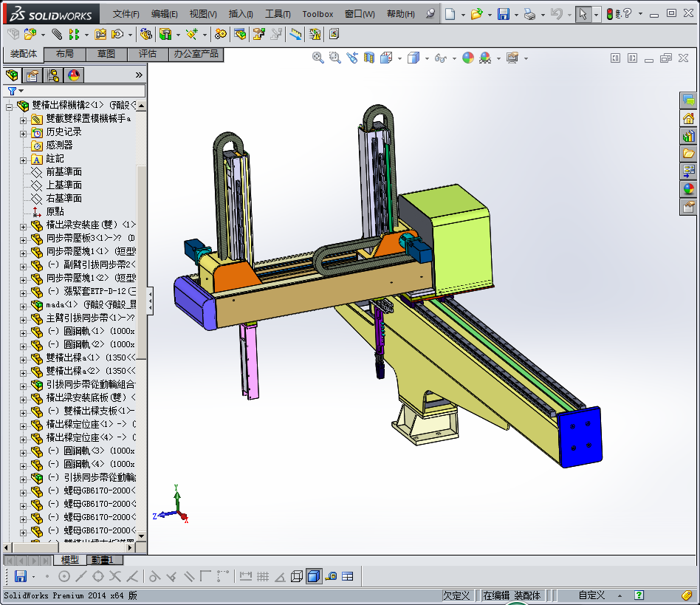Open the Display Style dropdown arrow
Viewport: 700px width, 605px height.
tap(427, 58)
